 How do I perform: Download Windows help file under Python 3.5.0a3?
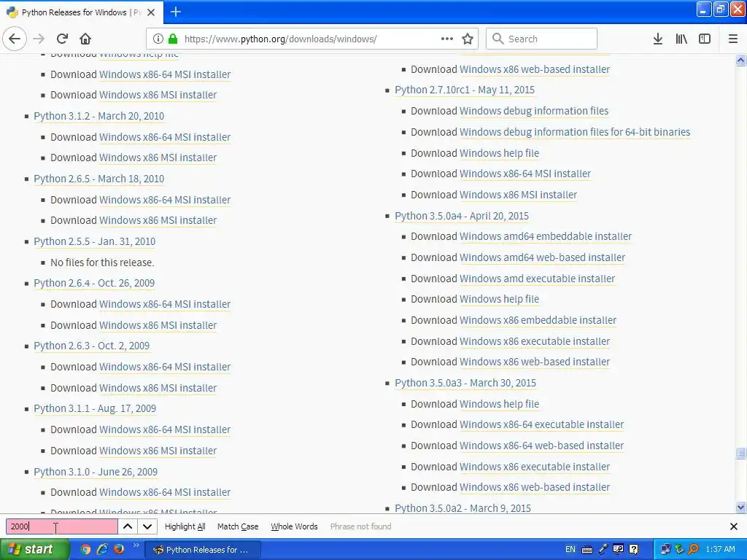tap(499, 404)
